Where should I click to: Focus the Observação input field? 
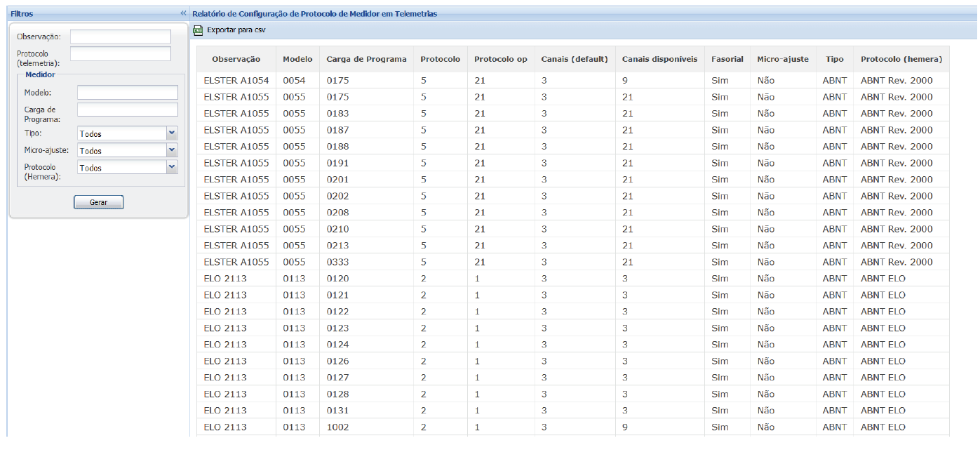coord(121,37)
